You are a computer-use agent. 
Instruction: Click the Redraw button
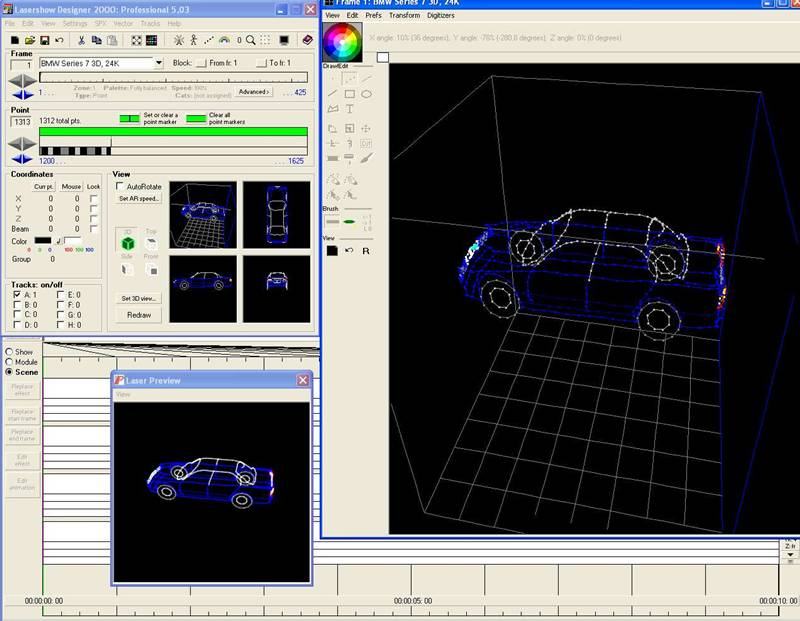pos(138,315)
